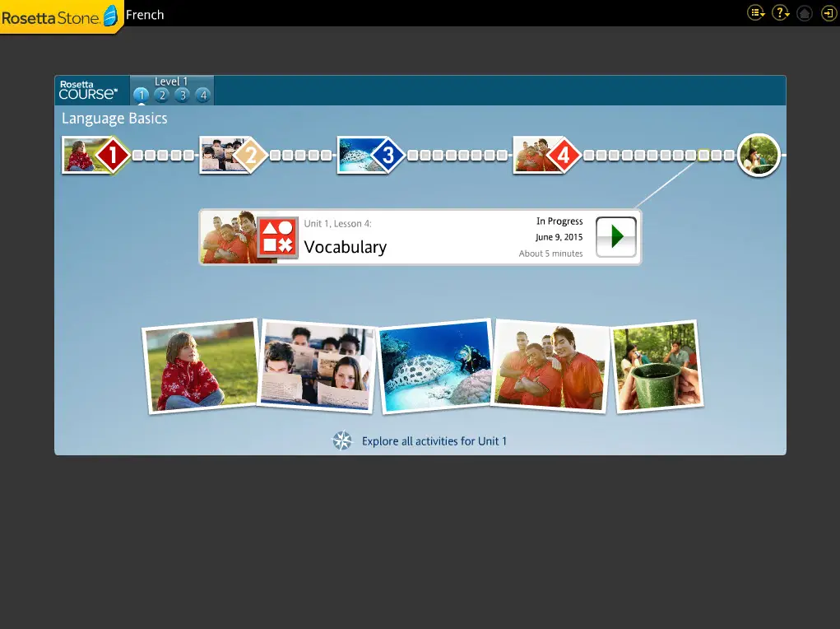Open the large photo of girl in red jacket
Screen dimensions: 840x629
[x=201, y=367]
